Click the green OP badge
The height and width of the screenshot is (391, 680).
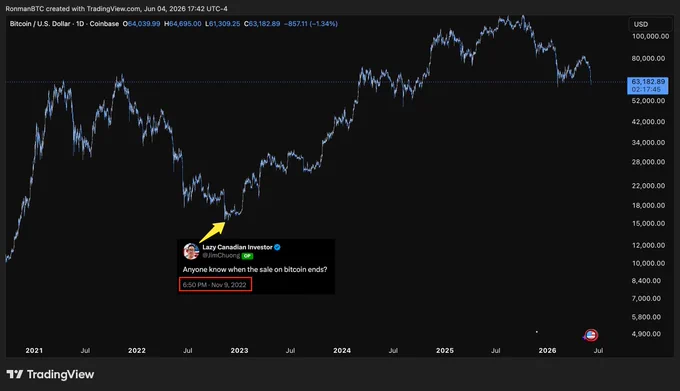(247, 256)
